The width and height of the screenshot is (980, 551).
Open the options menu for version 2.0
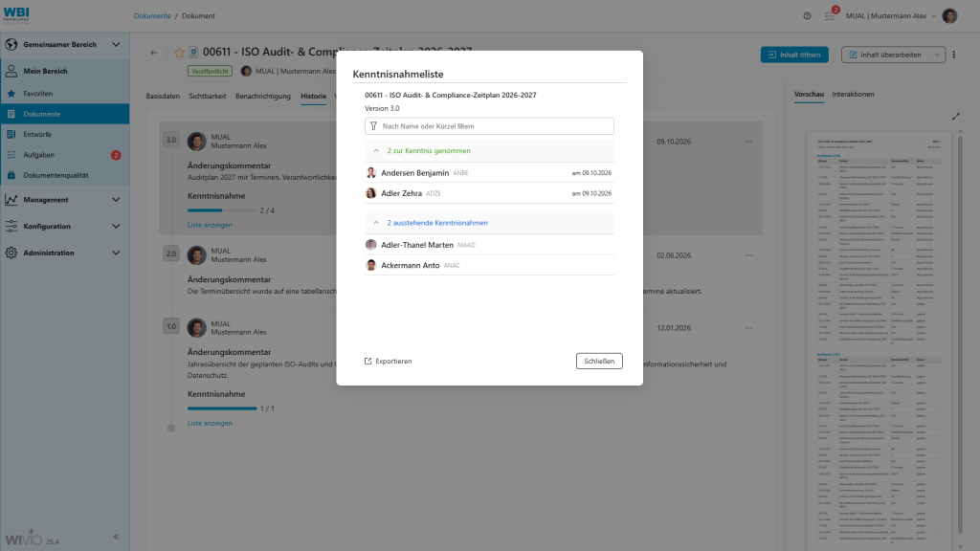(748, 255)
